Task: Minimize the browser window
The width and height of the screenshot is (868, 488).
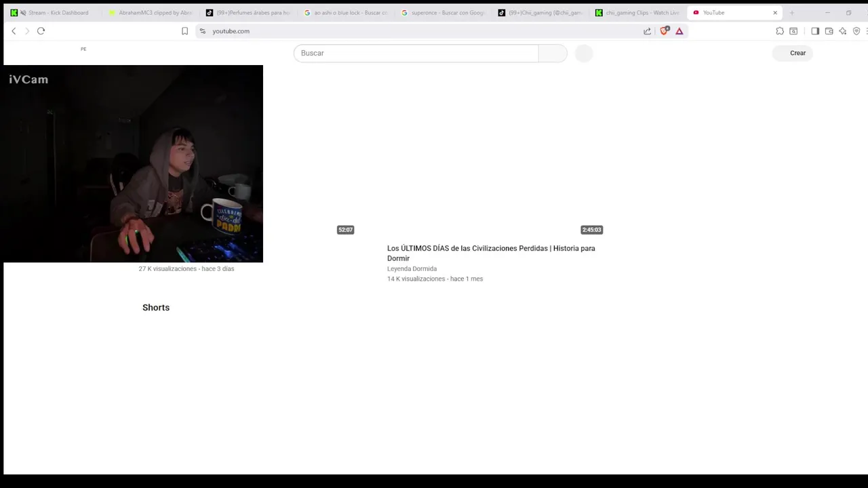Action: pos(827,12)
